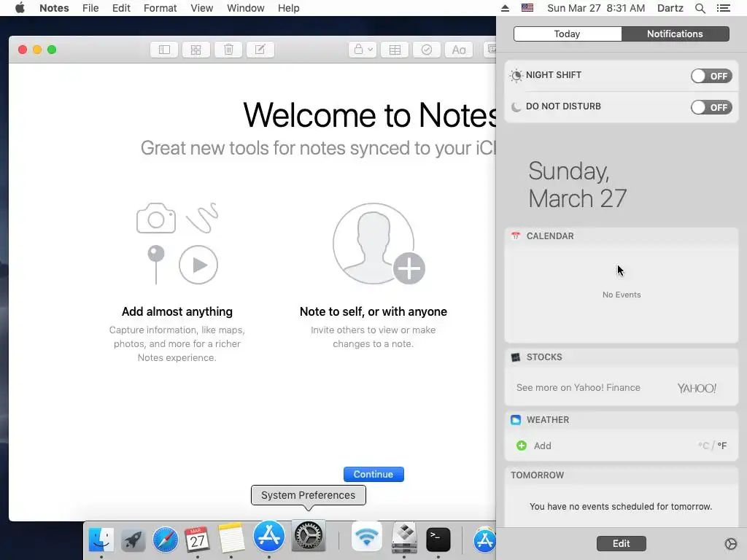747x560 pixels.
Task: Click the Sunday, March 27 date heading
Action: coord(578,184)
